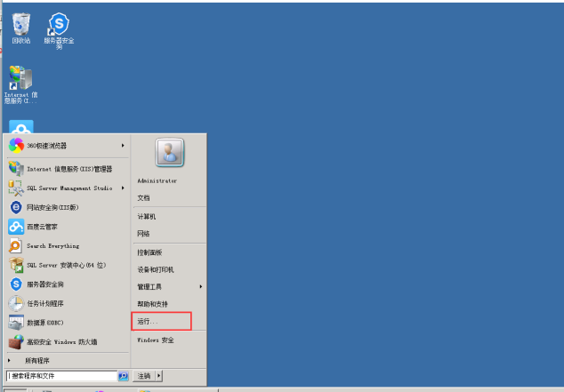Show 所有程序 list
Viewport: 564px width, 392px height.
click(68, 360)
